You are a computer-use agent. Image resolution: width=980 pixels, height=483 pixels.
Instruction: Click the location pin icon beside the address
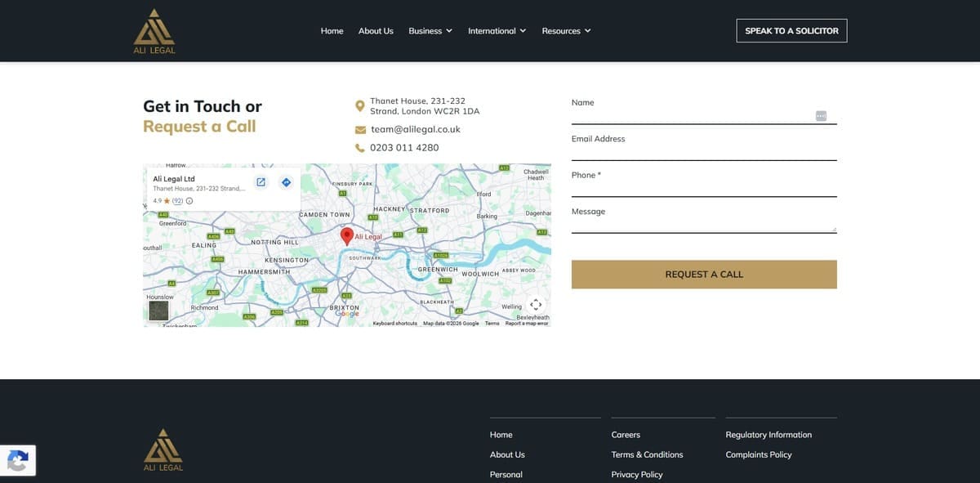pyautogui.click(x=360, y=106)
